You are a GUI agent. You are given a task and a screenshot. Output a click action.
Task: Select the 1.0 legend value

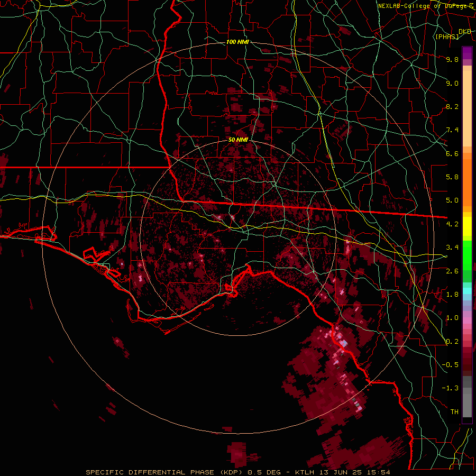[452, 318]
